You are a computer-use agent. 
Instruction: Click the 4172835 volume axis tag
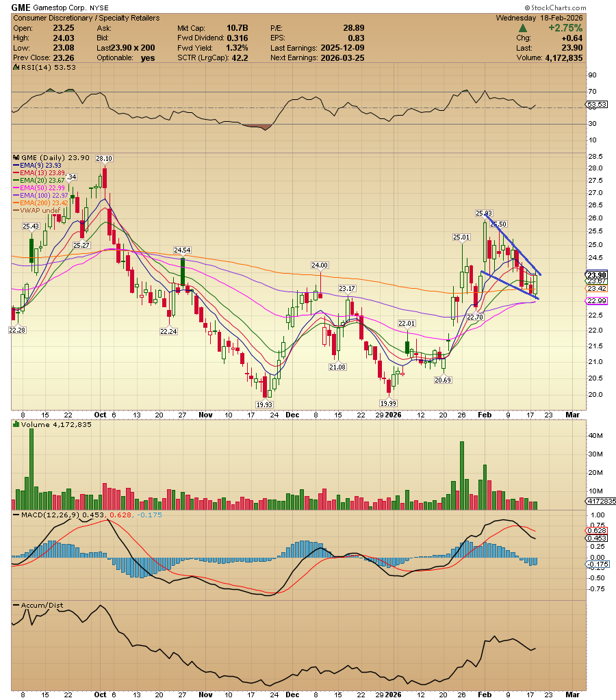(601, 502)
